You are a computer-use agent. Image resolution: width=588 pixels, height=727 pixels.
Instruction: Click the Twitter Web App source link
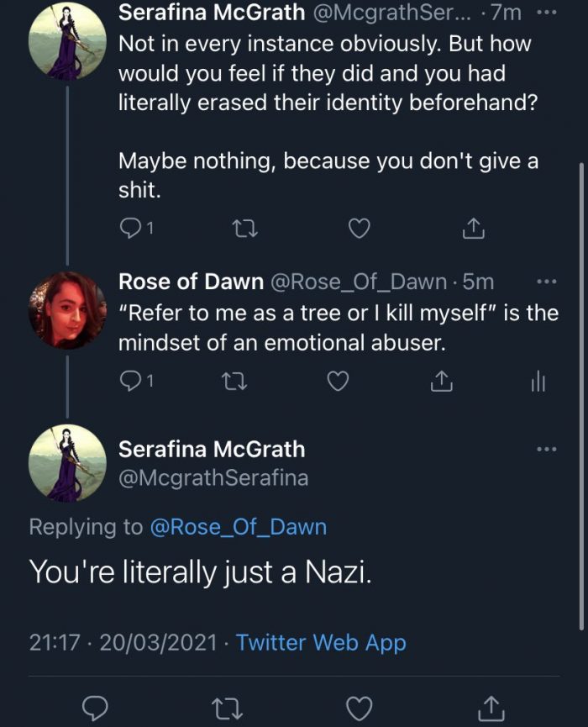point(321,643)
